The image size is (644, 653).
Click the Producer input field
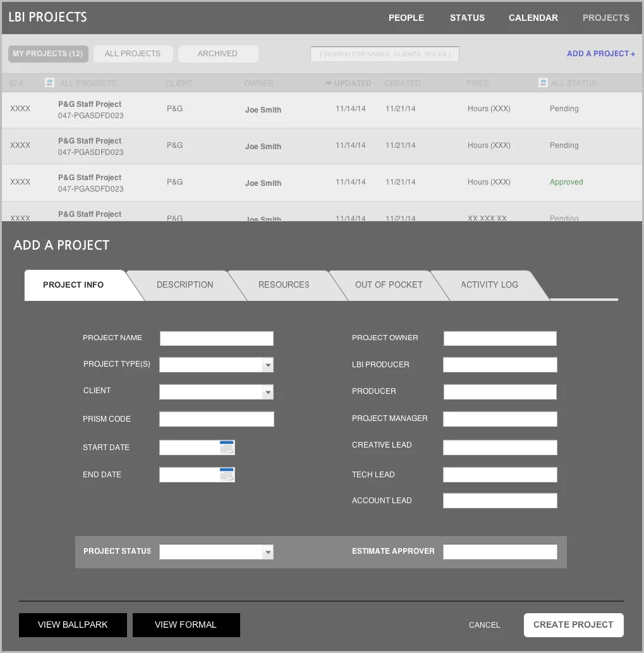tap(500, 392)
